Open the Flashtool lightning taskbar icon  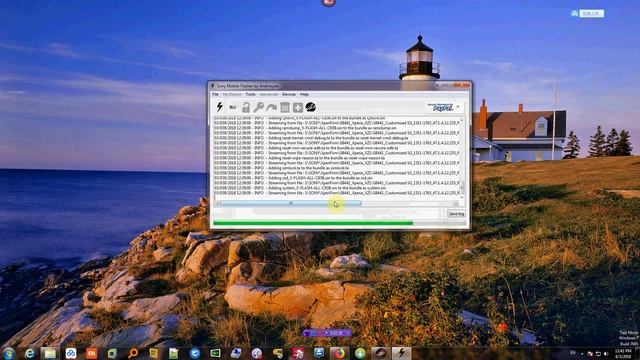[x=402, y=353]
